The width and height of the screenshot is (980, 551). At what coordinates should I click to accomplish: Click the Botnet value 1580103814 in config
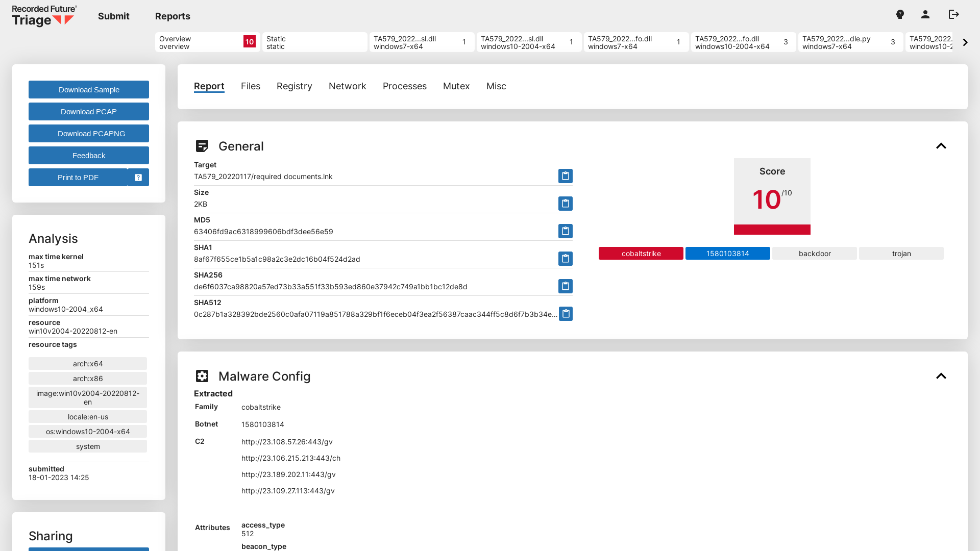tap(263, 424)
